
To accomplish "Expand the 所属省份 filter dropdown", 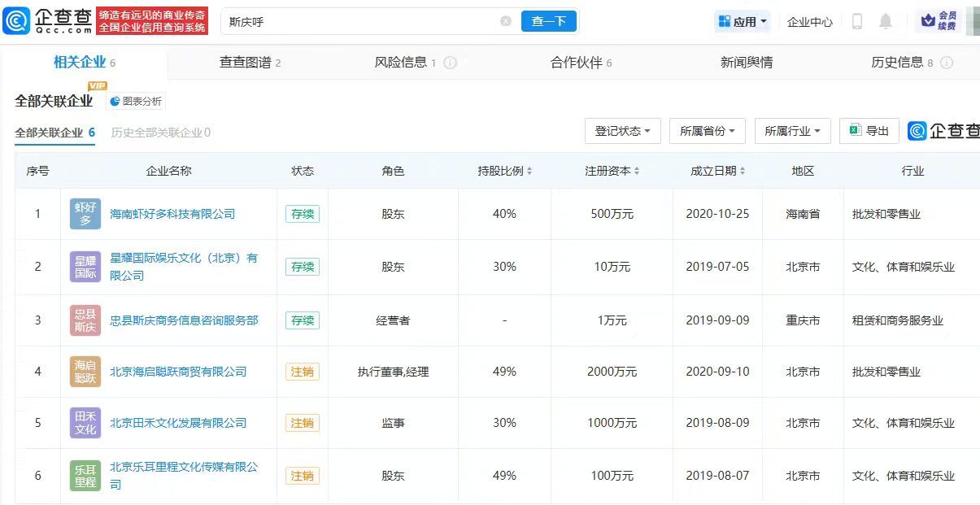I will [707, 131].
